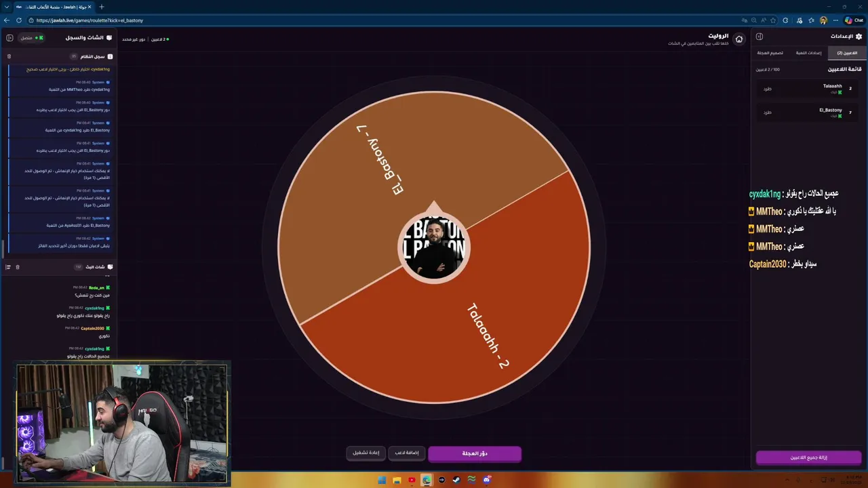Click the streamer avatar at wheel center
Screen dimensions: 868x488
coord(434,247)
